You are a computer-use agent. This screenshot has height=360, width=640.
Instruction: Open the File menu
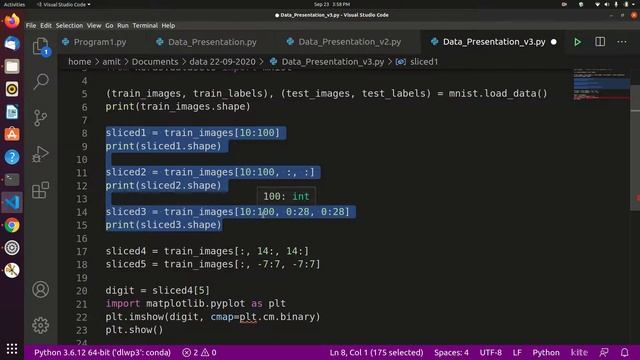click(31, 25)
